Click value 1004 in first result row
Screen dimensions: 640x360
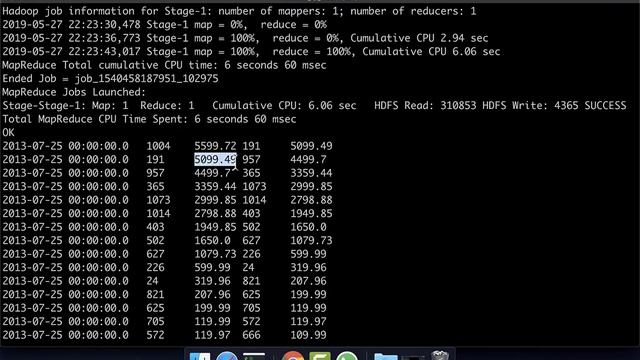point(158,146)
